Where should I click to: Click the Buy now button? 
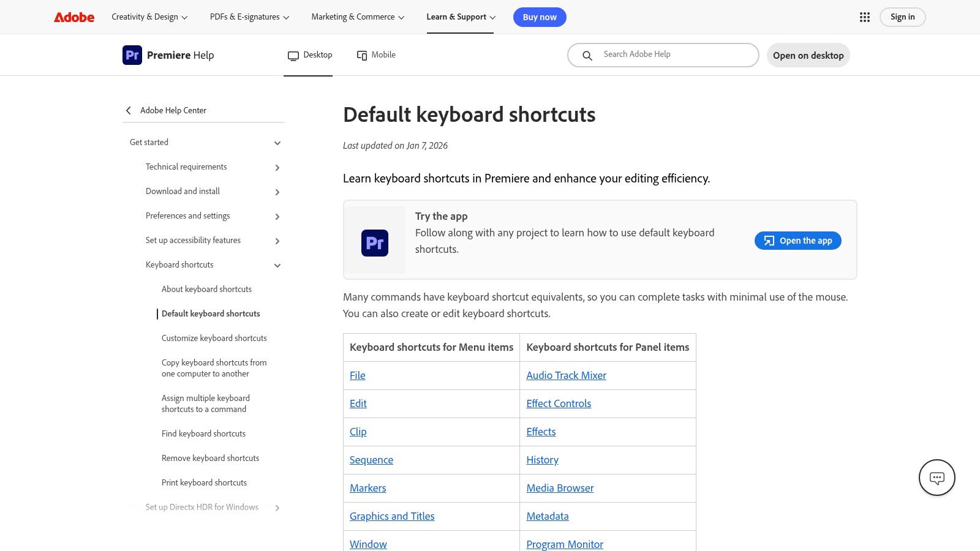coord(540,17)
